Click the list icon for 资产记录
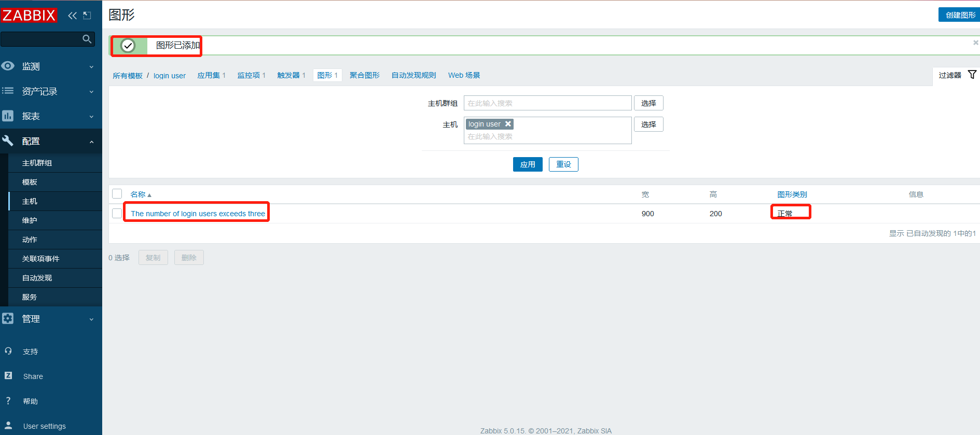The height and width of the screenshot is (435, 980). click(8, 91)
